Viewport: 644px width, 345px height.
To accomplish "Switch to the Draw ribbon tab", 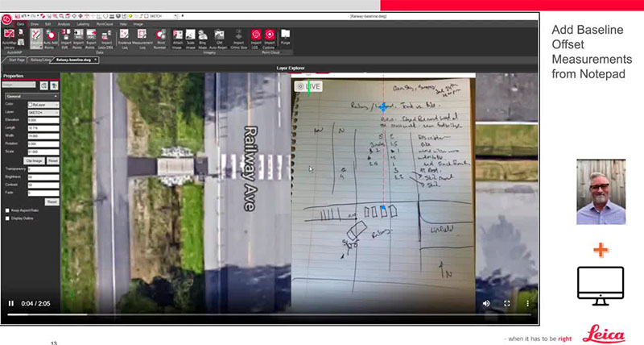I will tap(34, 23).
